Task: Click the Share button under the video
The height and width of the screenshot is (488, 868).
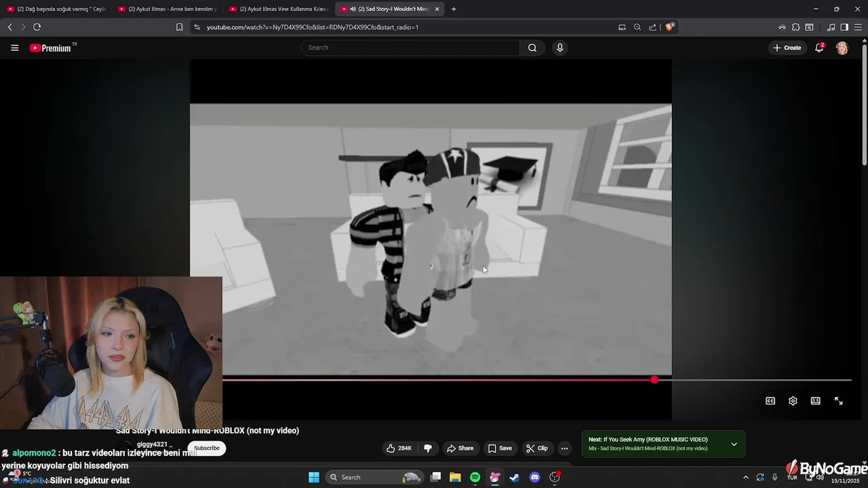Action: pos(460,448)
